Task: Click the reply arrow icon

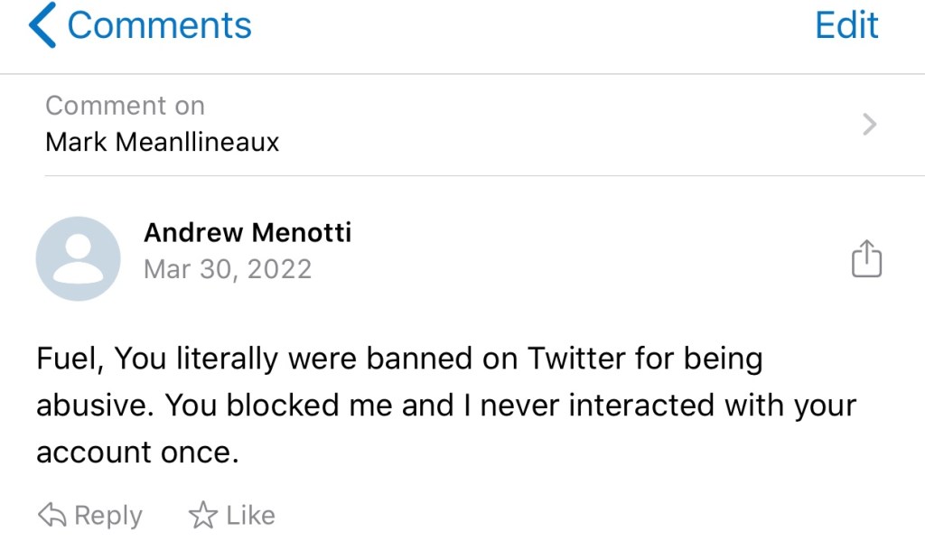Action: click(x=51, y=516)
